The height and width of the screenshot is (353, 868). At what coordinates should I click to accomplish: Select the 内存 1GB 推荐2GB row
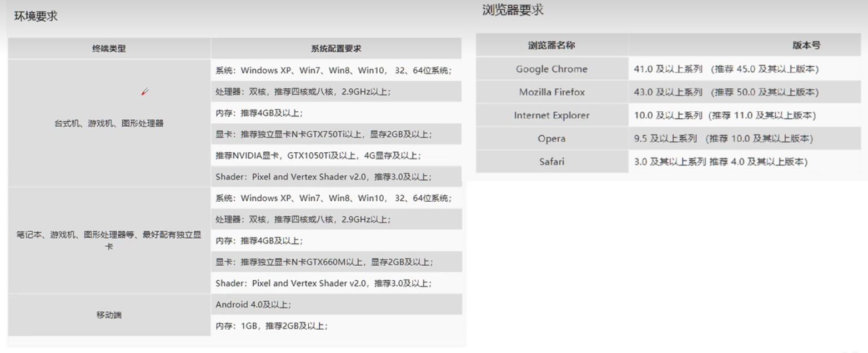[x=272, y=326]
